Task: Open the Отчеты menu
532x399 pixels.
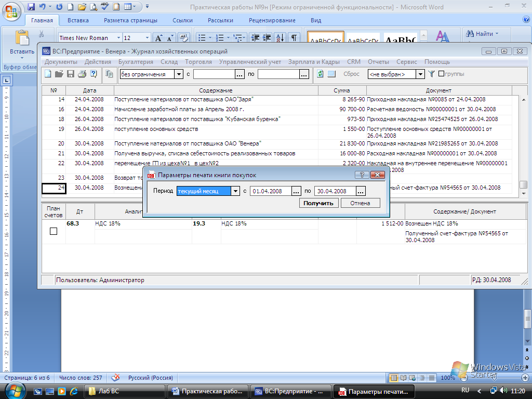Action: click(378, 62)
